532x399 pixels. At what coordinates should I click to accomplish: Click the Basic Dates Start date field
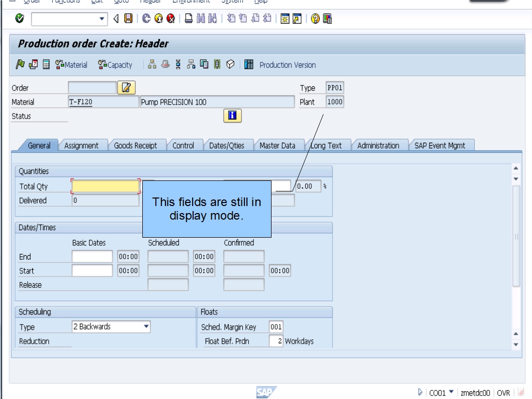[x=93, y=270]
